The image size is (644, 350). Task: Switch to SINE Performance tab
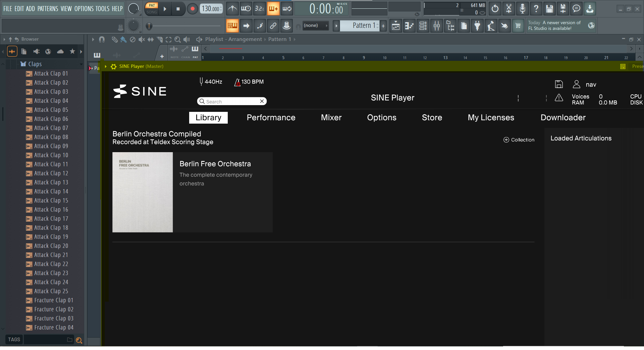(x=271, y=118)
